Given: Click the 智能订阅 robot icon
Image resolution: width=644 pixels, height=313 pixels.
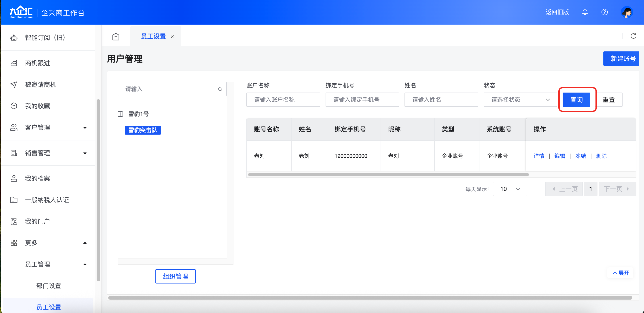Looking at the screenshot, I should point(14,38).
